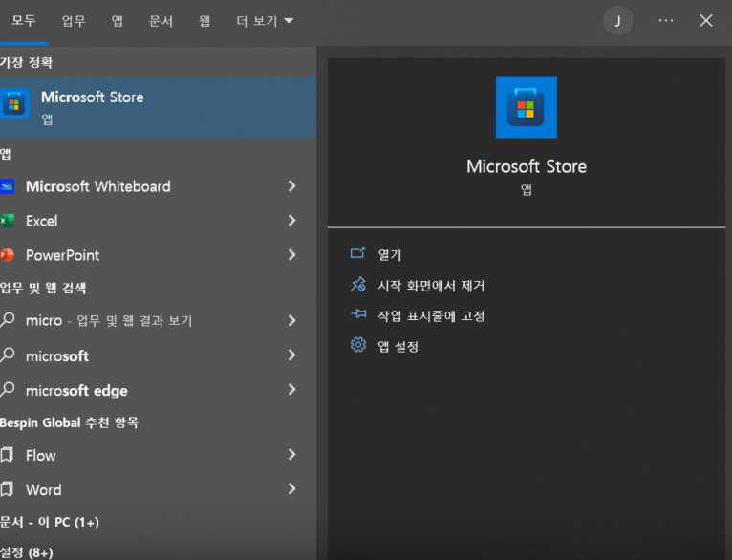Click 시작 화면에서 제거 action
The height and width of the screenshot is (560, 732).
(431, 285)
